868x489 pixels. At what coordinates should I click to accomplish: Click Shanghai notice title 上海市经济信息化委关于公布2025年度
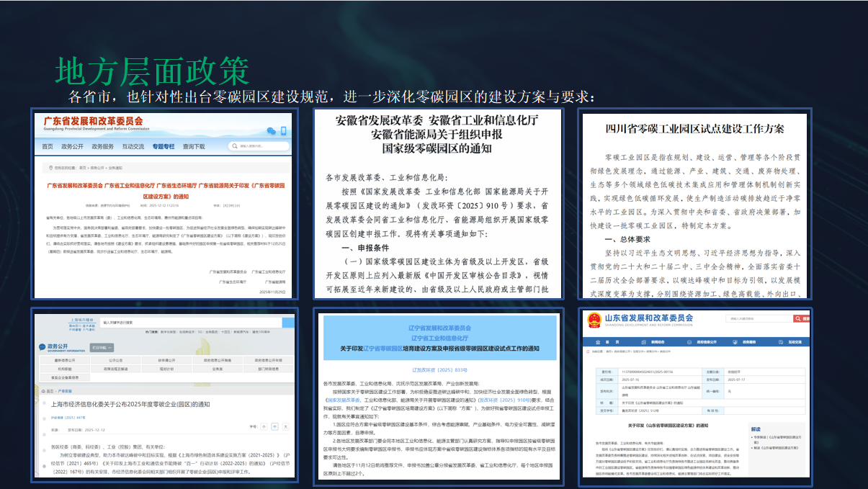pos(130,404)
